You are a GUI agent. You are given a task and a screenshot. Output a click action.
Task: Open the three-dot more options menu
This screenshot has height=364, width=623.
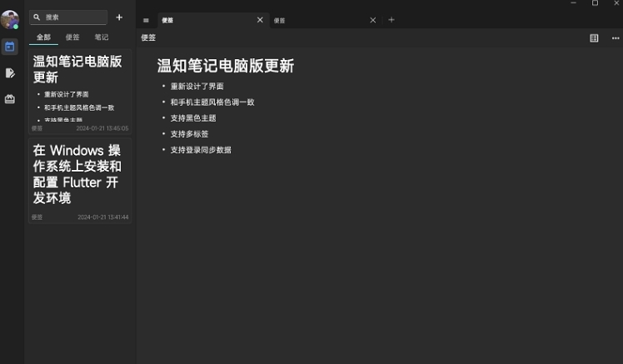click(616, 38)
